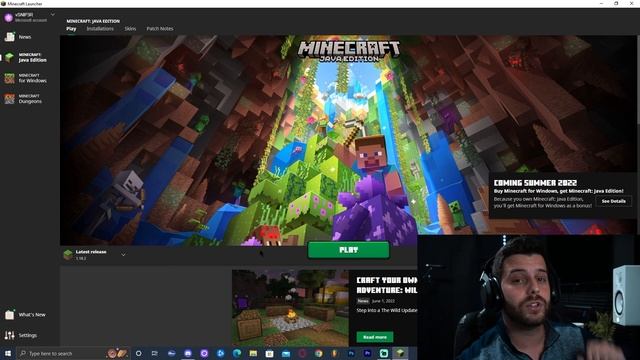Viewport: 640px width, 360px height.
Task: Switch to the Patch Notes tab
Action: [x=160, y=29]
